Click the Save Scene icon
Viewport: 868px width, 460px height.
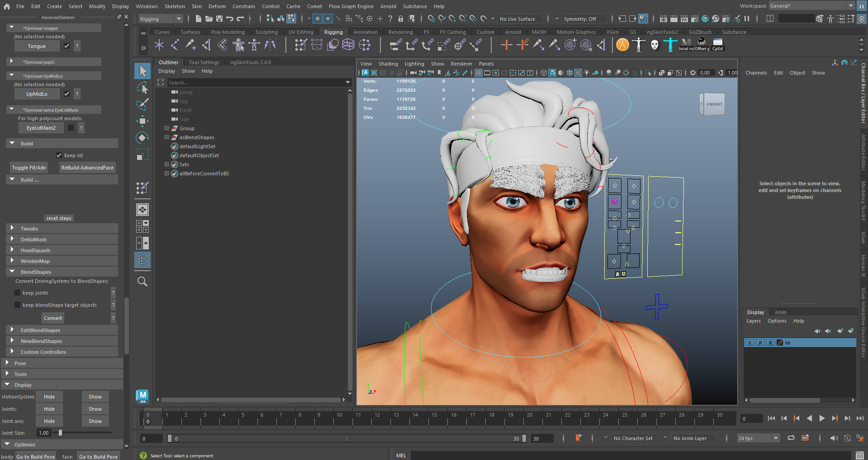219,19
